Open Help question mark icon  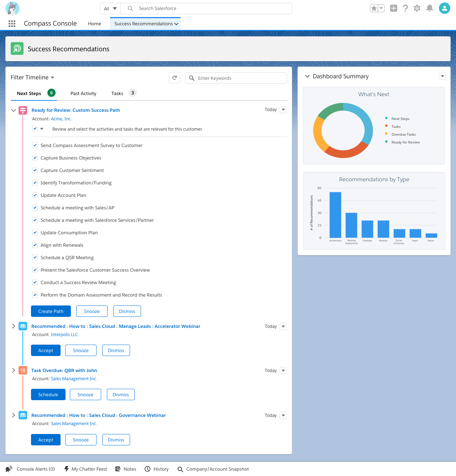pos(405,8)
